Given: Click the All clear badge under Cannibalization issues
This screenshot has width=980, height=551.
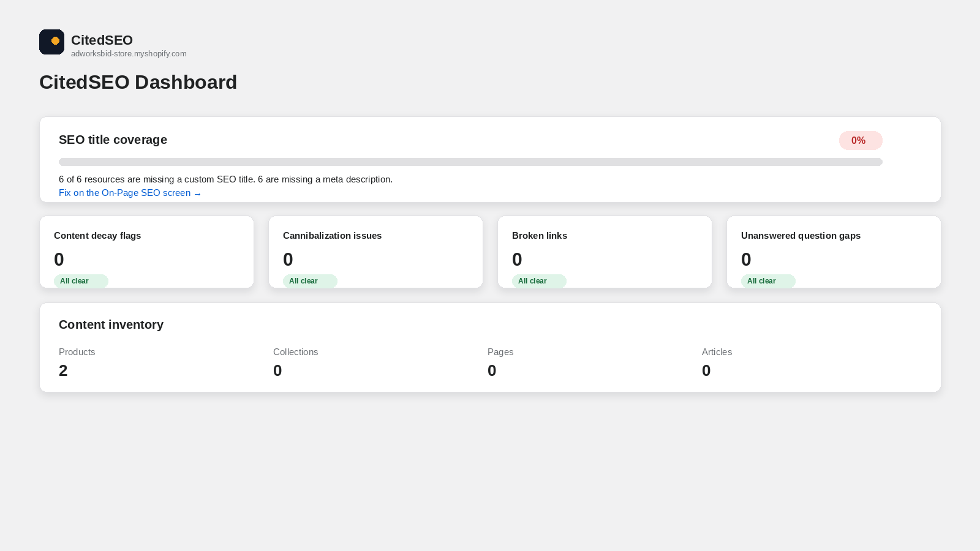Looking at the screenshot, I should [x=310, y=281].
